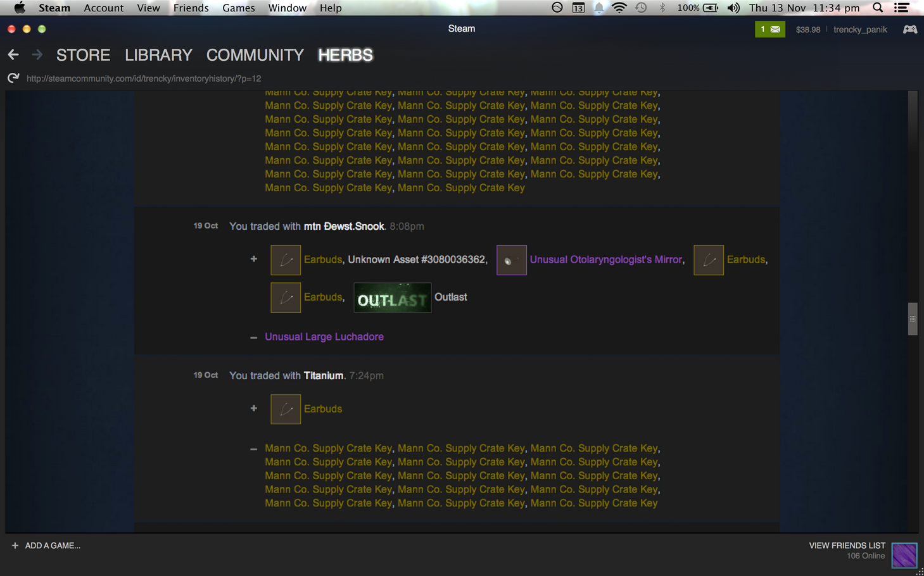The width and height of the screenshot is (924, 576).
Task: Click the Outlast game thumbnail
Action: click(x=392, y=297)
